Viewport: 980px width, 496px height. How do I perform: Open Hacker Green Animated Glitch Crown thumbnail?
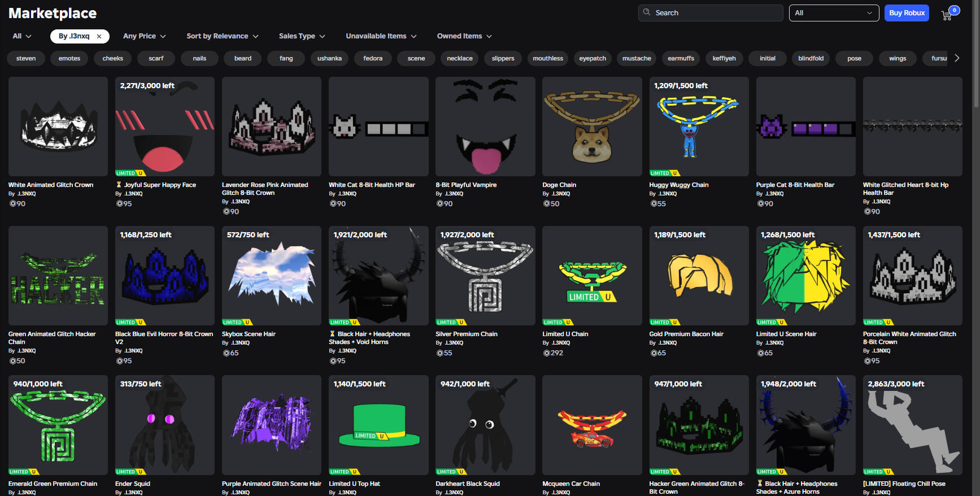point(699,425)
